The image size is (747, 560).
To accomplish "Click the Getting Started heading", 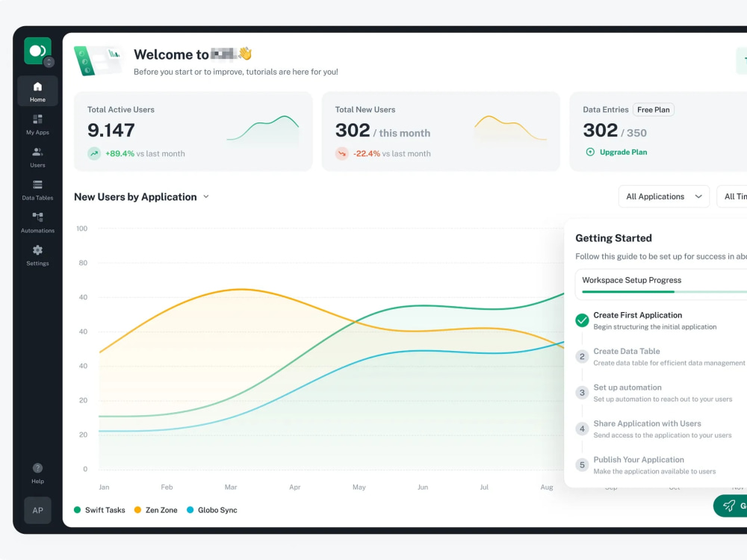I will (x=613, y=238).
